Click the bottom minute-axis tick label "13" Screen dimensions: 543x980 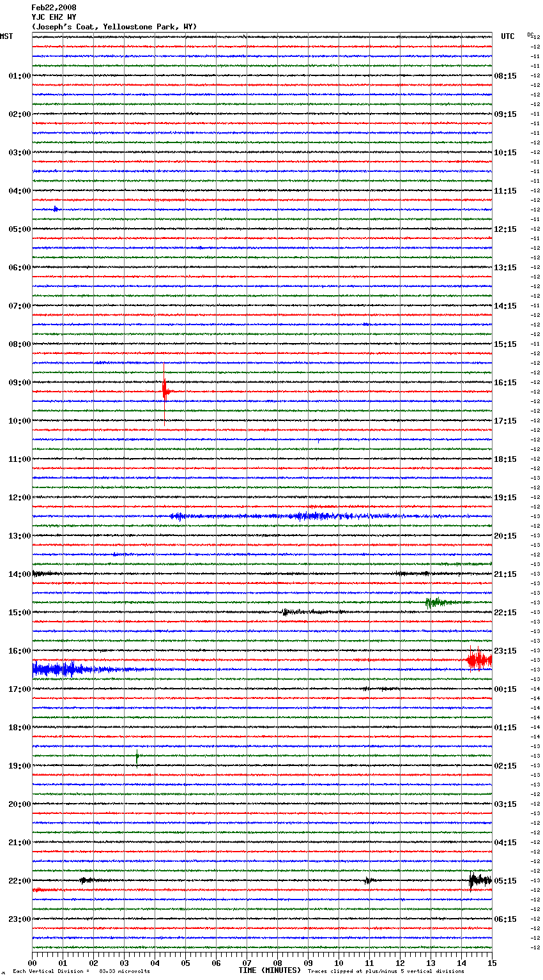pos(431,963)
